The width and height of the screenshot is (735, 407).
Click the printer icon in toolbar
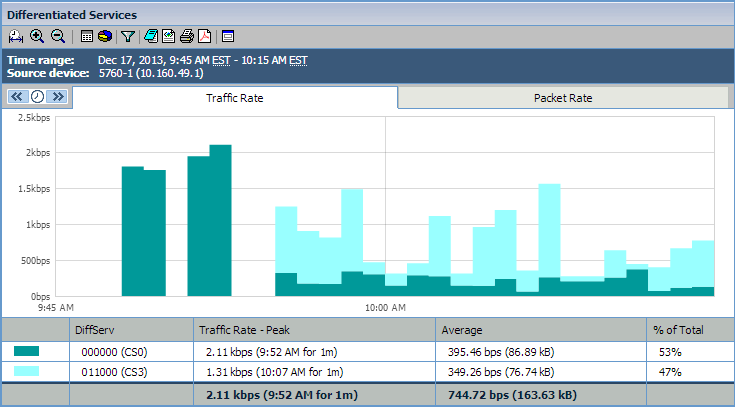(186, 36)
